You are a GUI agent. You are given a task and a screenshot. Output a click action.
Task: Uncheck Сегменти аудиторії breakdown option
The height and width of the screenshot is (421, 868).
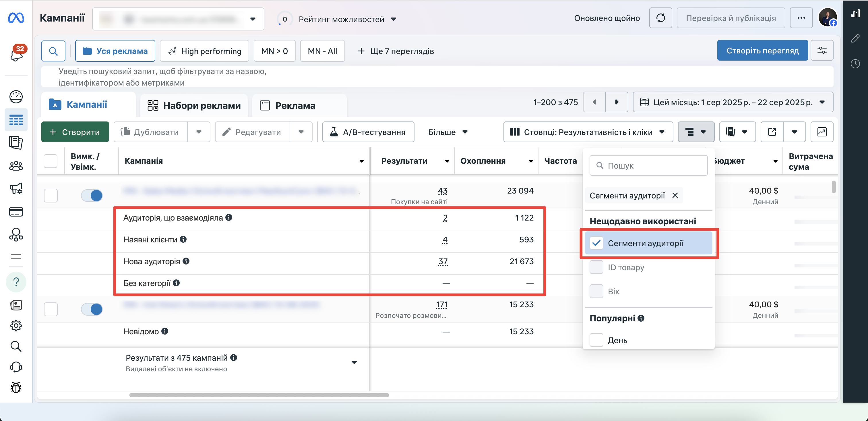click(596, 243)
